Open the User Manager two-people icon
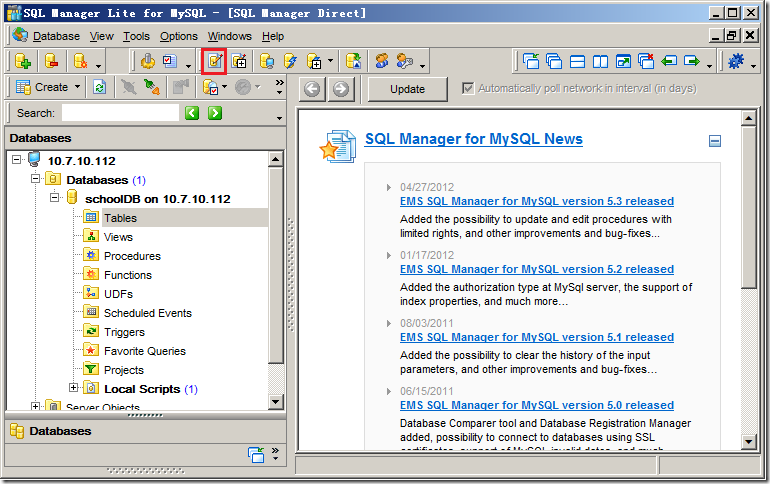 (382, 61)
